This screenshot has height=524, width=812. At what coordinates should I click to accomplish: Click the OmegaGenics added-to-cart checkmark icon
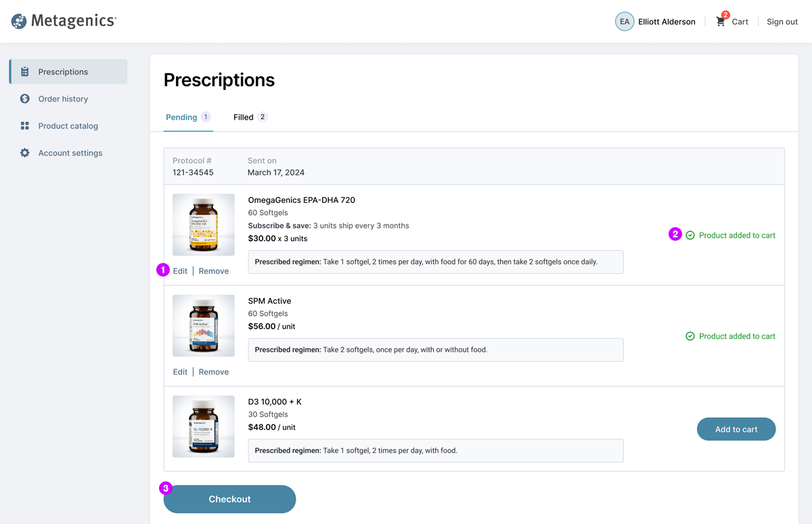tap(690, 235)
